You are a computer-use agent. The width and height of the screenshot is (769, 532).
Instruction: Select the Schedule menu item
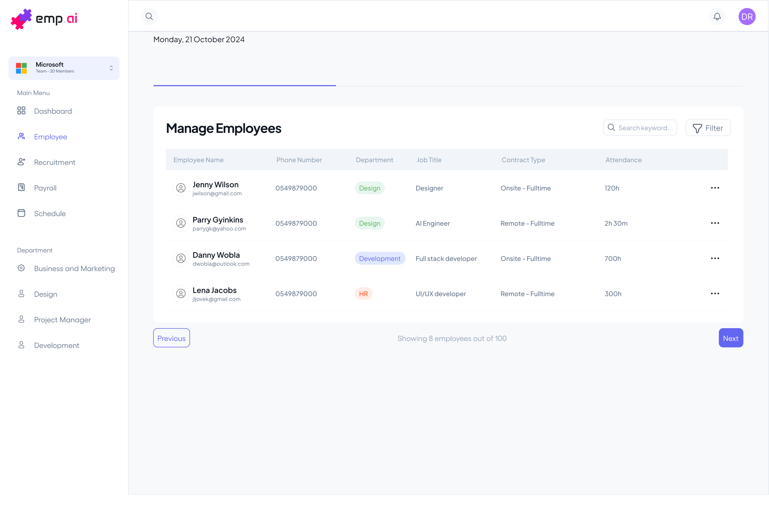(50, 213)
